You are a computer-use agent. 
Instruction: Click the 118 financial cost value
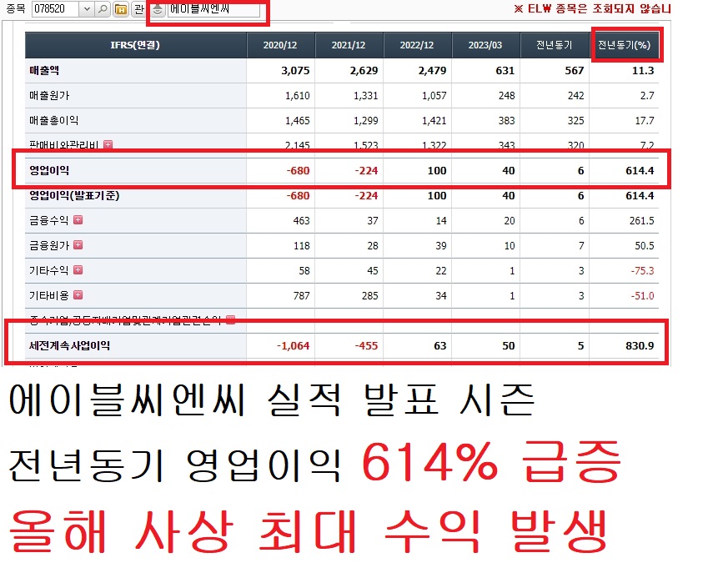click(x=302, y=246)
